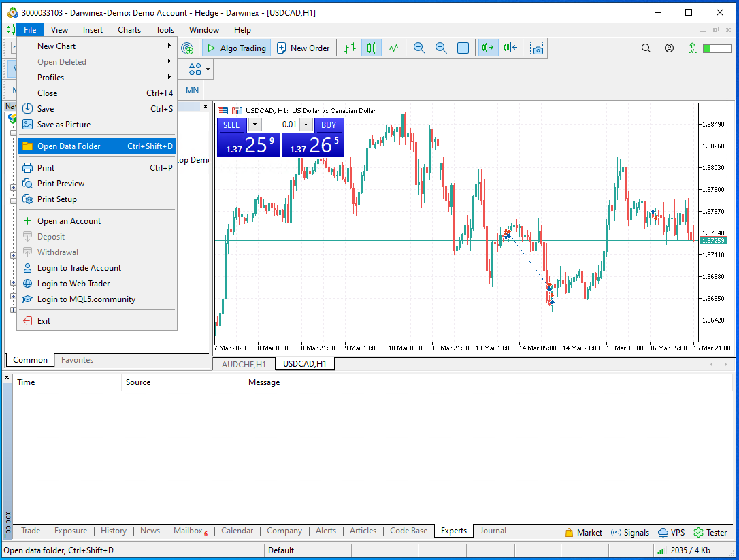Open Print Preview from File menu
The height and width of the screenshot is (560, 739).
97,183
